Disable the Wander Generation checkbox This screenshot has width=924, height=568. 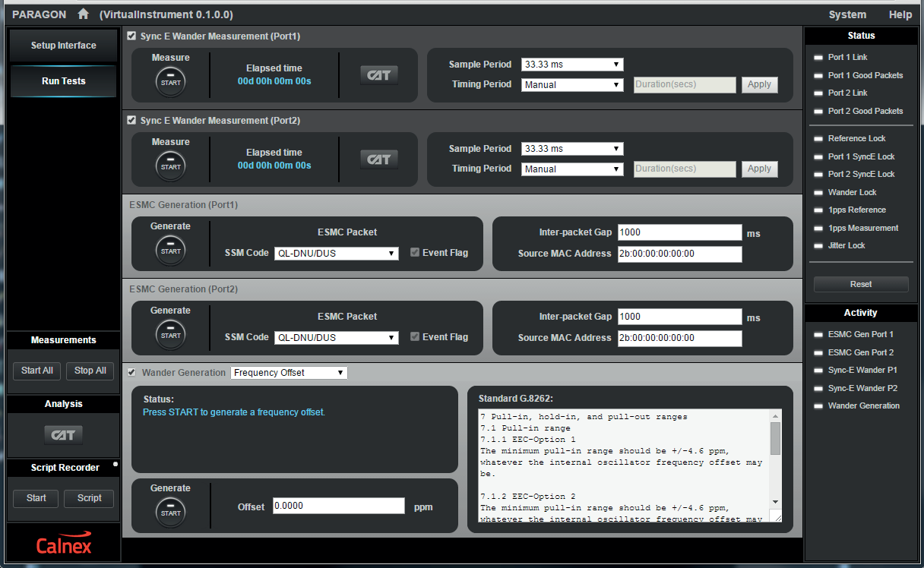click(x=132, y=373)
